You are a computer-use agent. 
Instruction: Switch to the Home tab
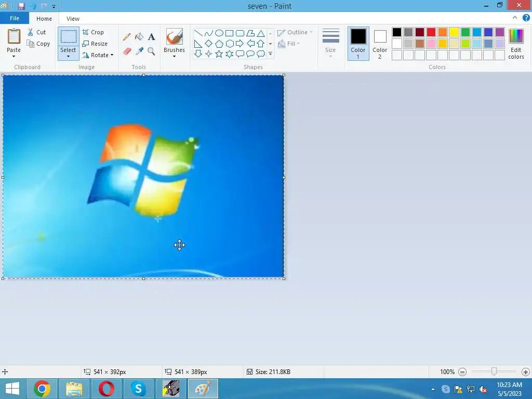coord(44,19)
